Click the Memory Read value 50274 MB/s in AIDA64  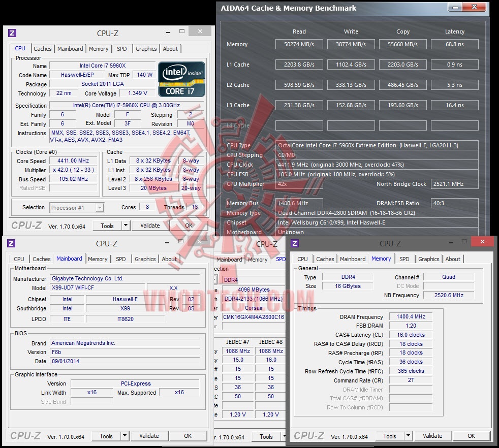299,44
